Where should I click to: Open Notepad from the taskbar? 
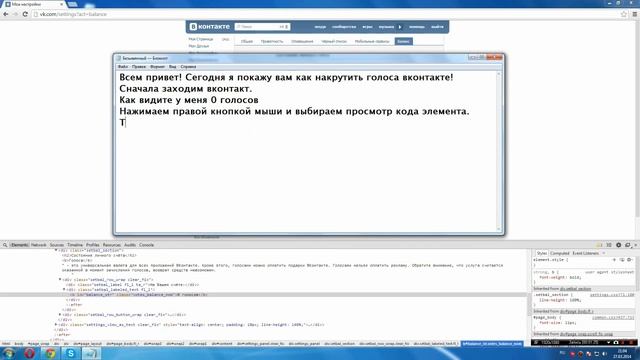(91, 353)
